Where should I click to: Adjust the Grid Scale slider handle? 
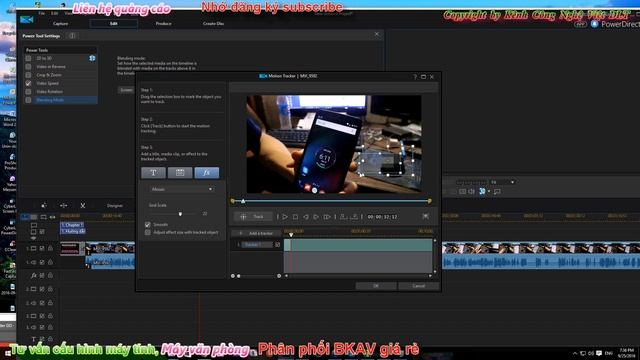click(180, 213)
